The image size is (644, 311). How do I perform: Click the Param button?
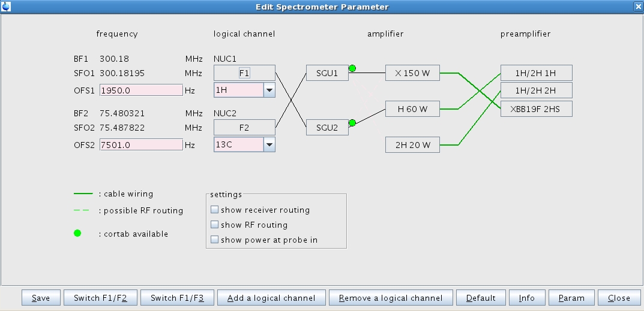tap(571, 298)
